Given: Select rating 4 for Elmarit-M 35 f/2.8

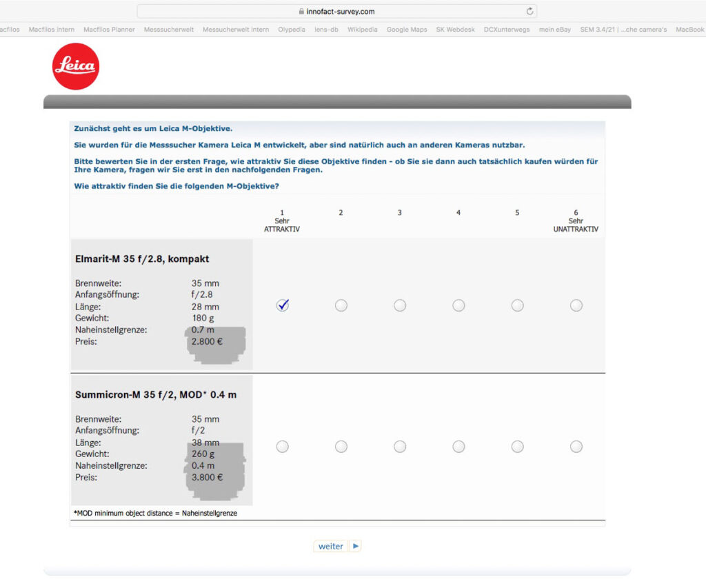Looking at the screenshot, I should (458, 305).
